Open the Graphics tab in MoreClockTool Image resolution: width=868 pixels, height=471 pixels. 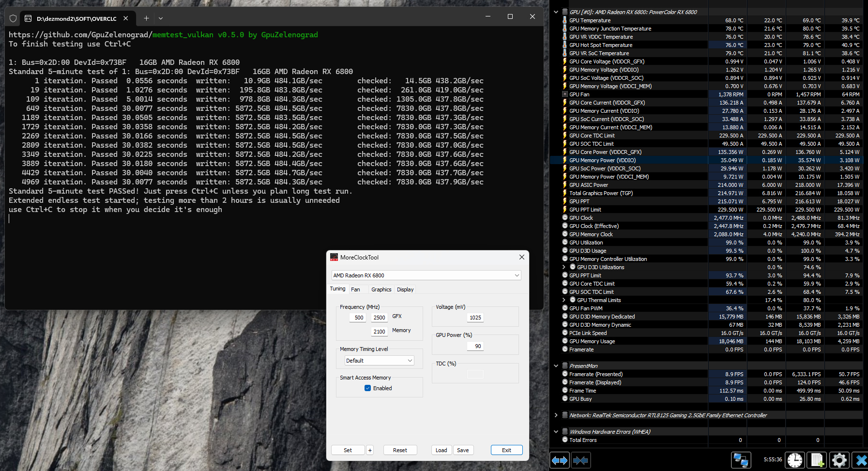381,289
